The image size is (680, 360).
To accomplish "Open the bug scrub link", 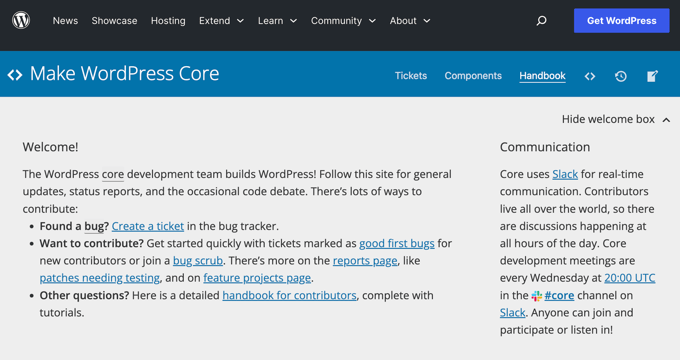I will (x=198, y=261).
